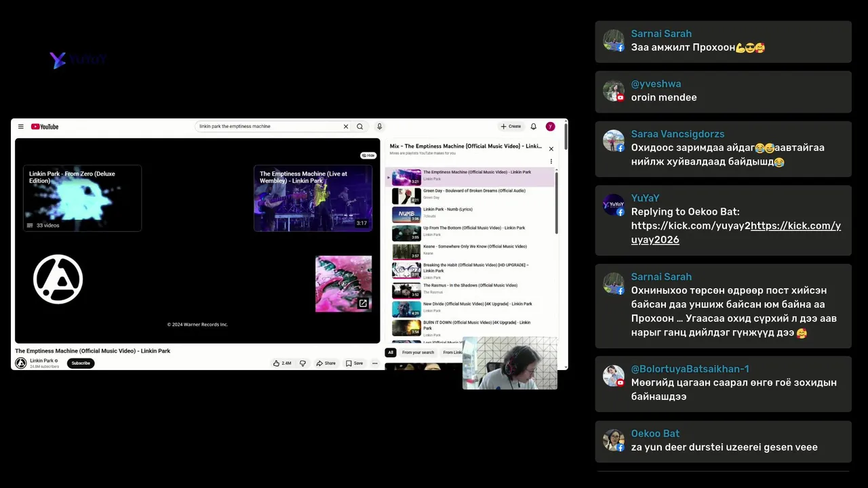Click the playlist panel scrollbar
This screenshot has width=868, height=488.
pyautogui.click(x=557, y=203)
